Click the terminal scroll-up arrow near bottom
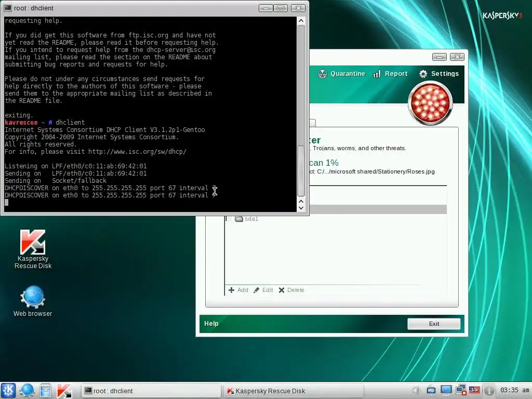The height and width of the screenshot is (399, 532). (301, 201)
